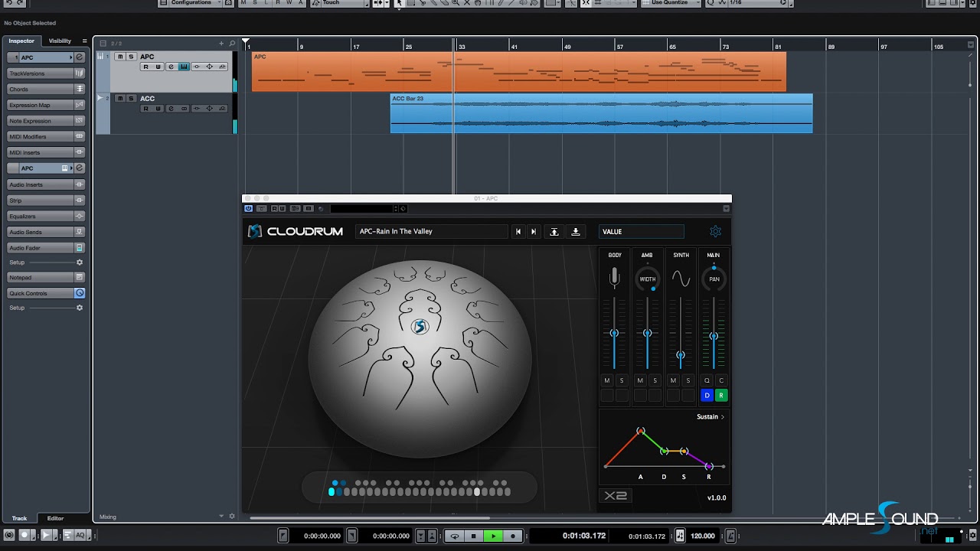
Task: Solo the APC track
Action: pyautogui.click(x=131, y=57)
